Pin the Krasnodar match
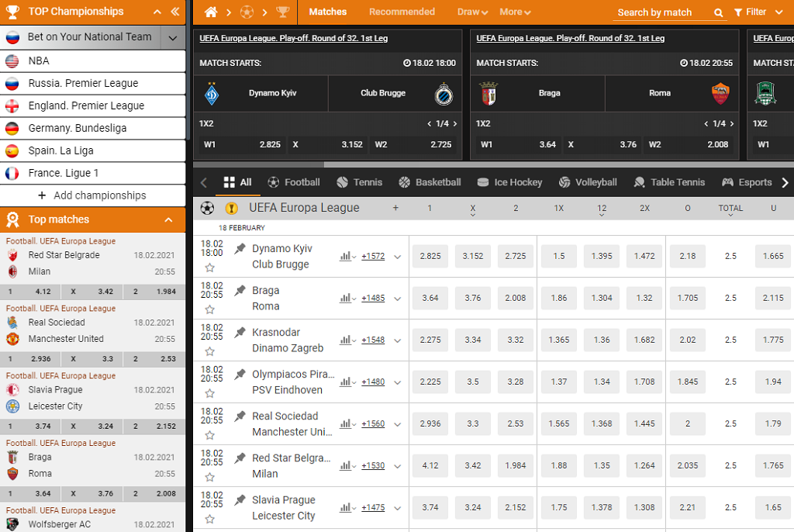The width and height of the screenshot is (794, 532). 240,333
